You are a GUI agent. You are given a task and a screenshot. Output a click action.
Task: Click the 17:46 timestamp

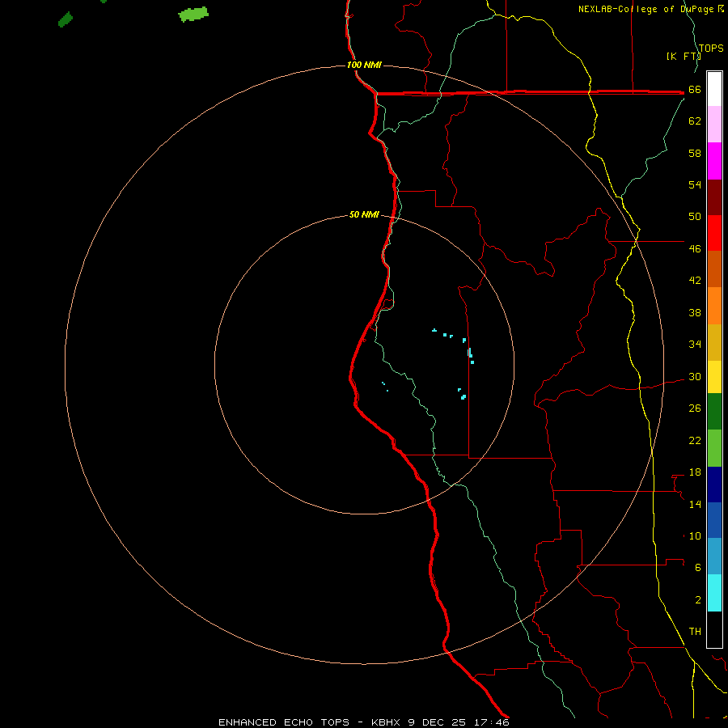492,722
